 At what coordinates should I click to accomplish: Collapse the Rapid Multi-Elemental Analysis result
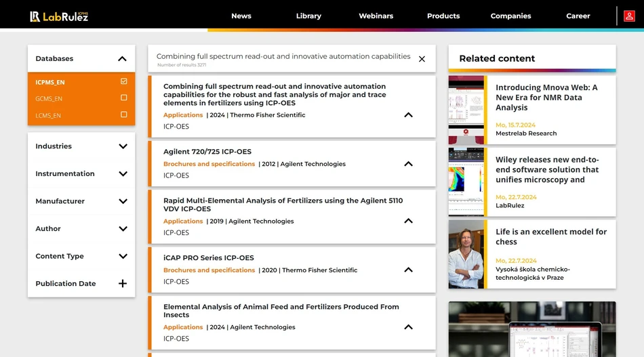click(x=408, y=221)
